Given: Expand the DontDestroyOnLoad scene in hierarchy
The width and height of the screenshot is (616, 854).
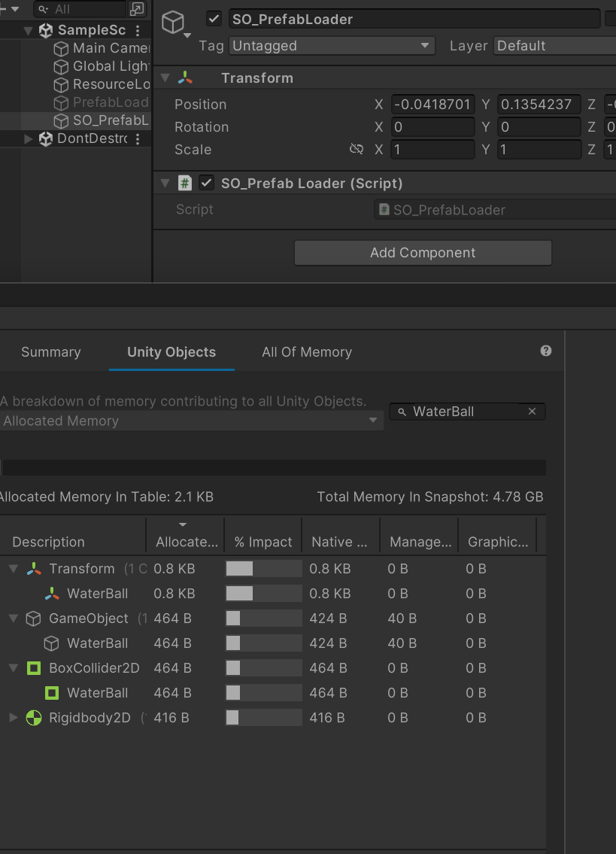Looking at the screenshot, I should click(x=29, y=138).
